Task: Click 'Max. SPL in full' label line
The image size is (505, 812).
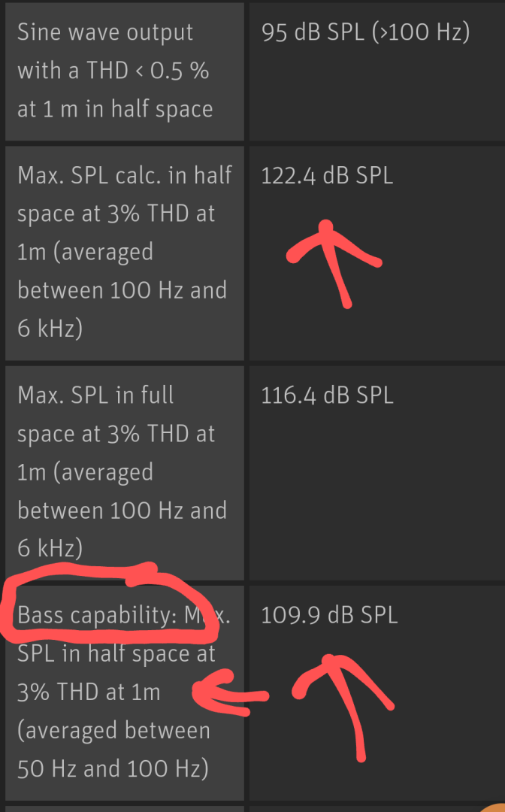Action: (95, 395)
